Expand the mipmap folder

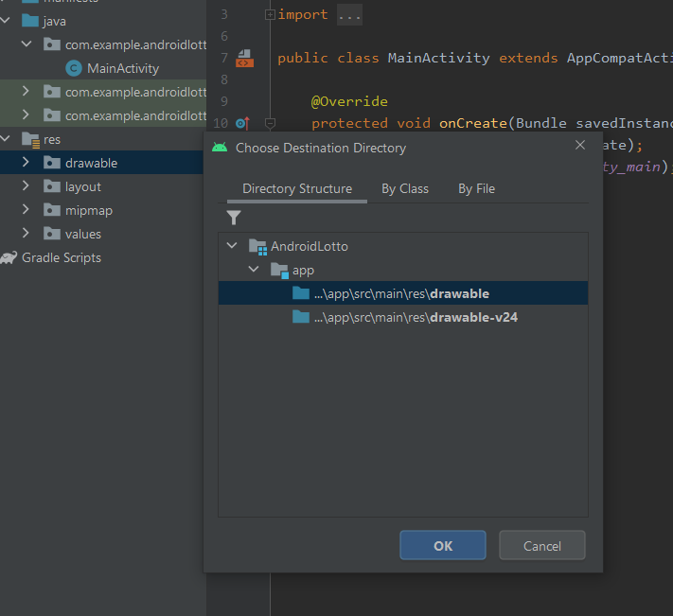tap(26, 210)
